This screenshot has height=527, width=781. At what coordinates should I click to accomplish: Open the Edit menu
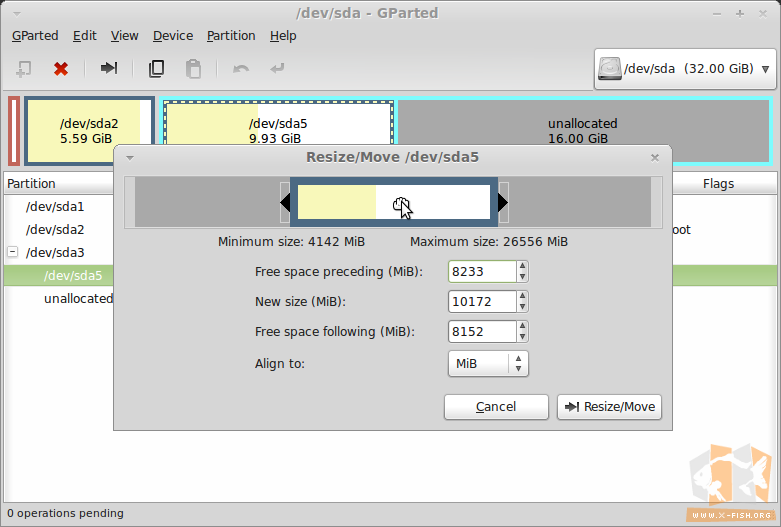[85, 36]
